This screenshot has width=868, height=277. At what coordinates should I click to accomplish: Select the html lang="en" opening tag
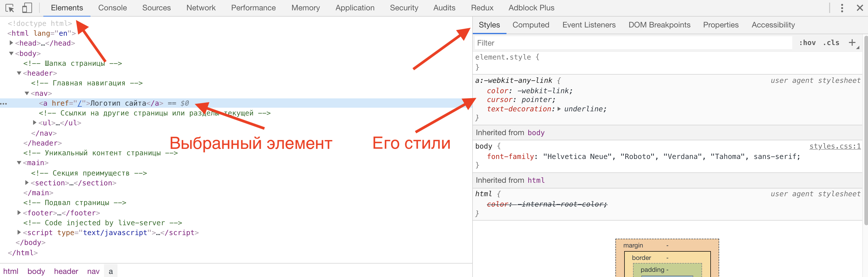coord(41,33)
